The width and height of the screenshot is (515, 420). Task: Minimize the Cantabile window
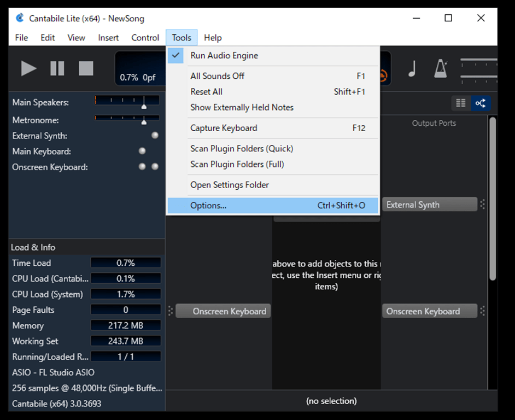tap(417, 18)
